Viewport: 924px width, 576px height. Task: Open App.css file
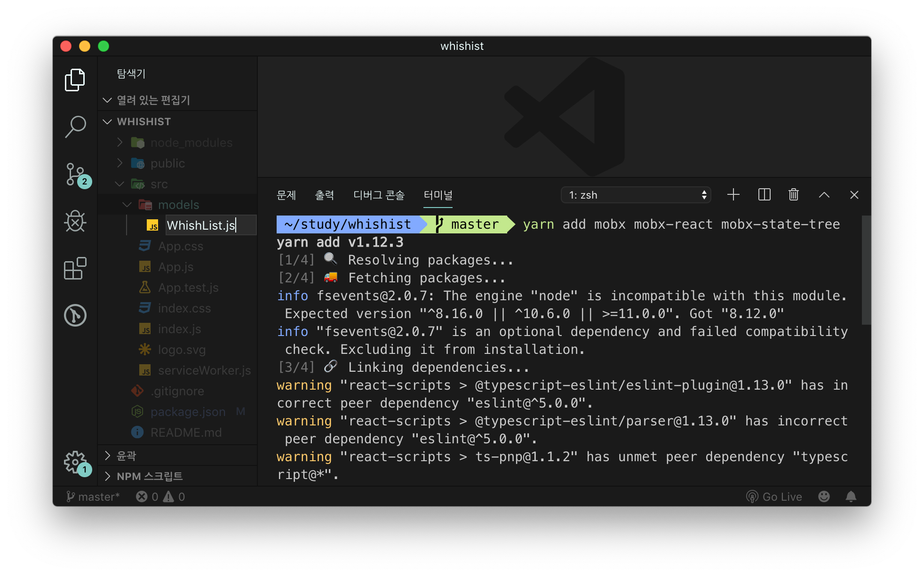tap(177, 246)
